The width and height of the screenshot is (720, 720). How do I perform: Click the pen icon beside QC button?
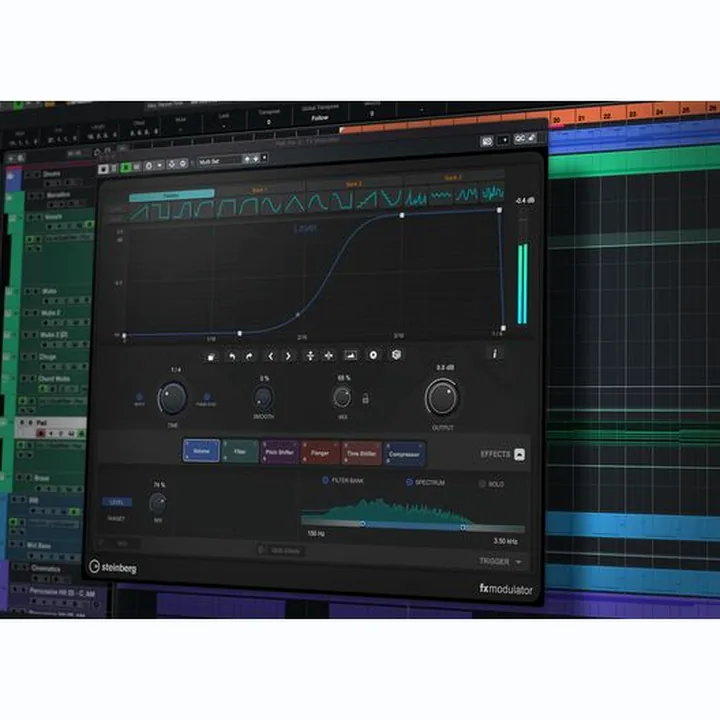(x=531, y=137)
